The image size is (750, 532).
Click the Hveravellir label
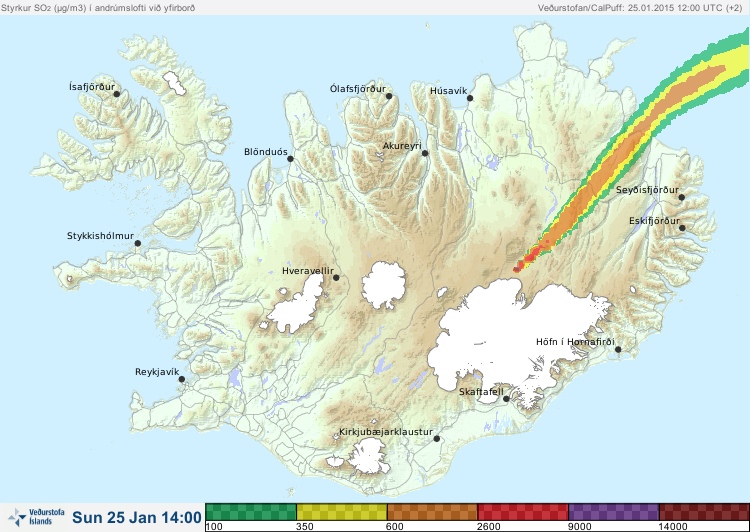point(308,271)
